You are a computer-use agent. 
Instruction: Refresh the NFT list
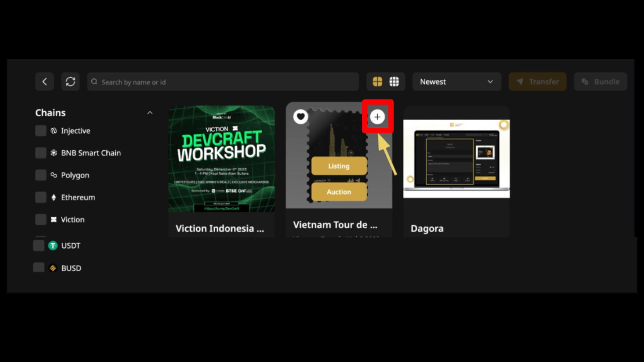pos(70,82)
